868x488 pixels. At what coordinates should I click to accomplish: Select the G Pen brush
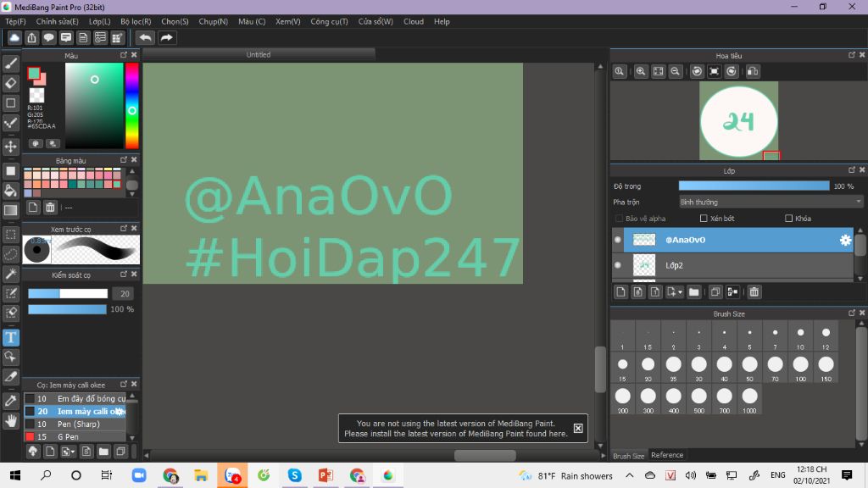[x=75, y=437]
